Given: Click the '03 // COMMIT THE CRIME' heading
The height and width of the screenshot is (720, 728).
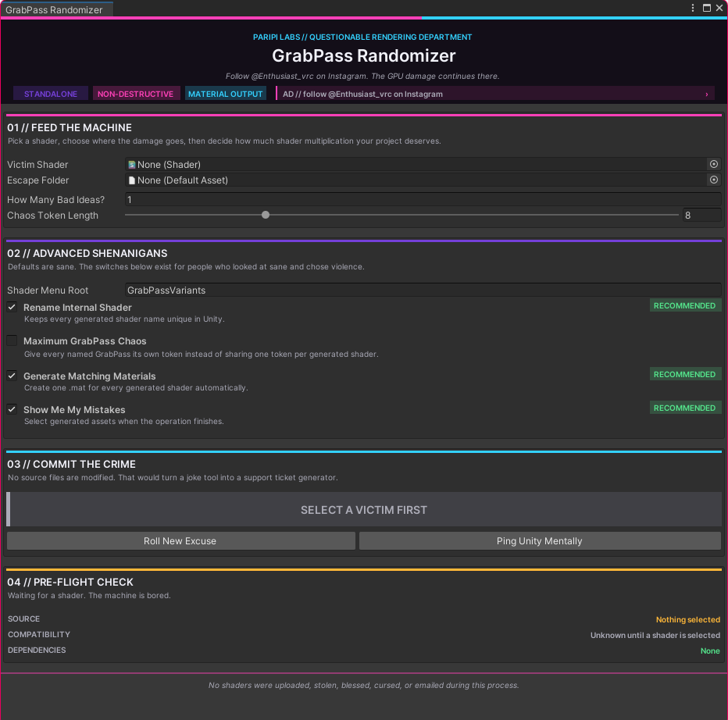Looking at the screenshot, I should pyautogui.click(x=72, y=464).
